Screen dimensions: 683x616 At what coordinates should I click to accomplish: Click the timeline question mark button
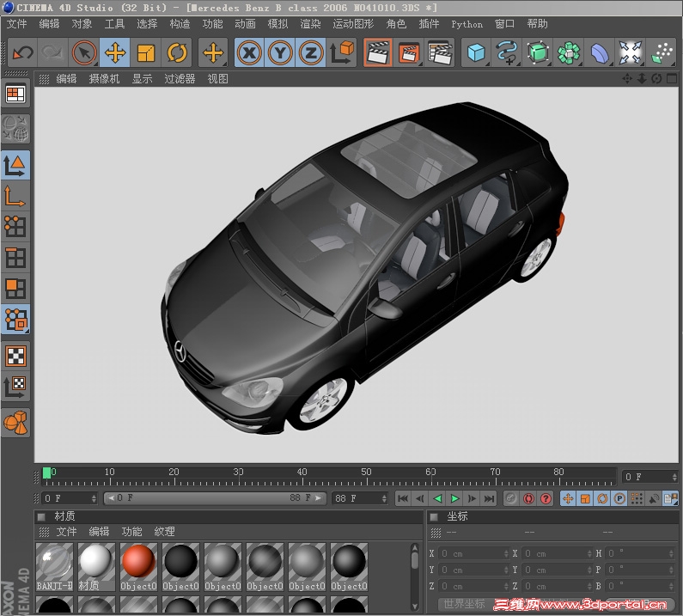[546, 498]
